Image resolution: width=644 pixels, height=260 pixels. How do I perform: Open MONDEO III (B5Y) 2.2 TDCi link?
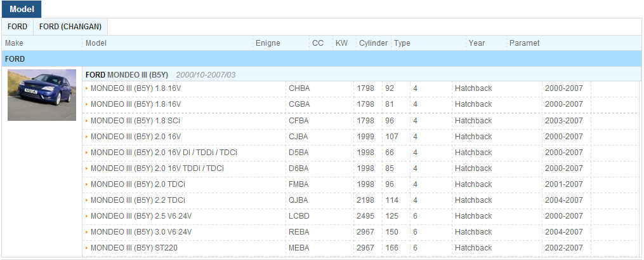coord(138,200)
